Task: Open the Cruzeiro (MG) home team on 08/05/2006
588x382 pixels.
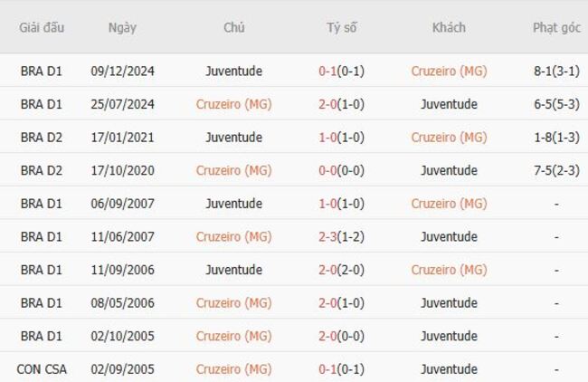Action: [234, 303]
